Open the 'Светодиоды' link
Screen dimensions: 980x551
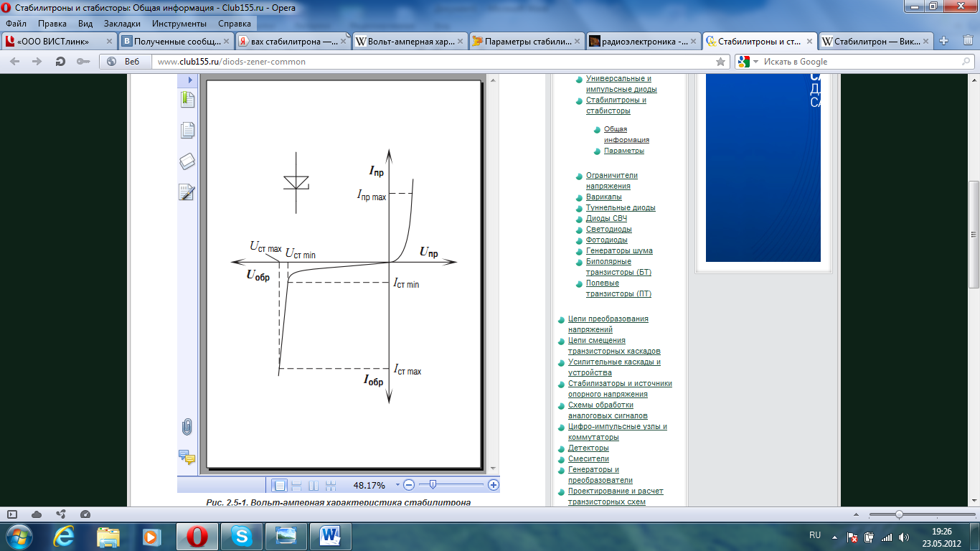(x=608, y=229)
